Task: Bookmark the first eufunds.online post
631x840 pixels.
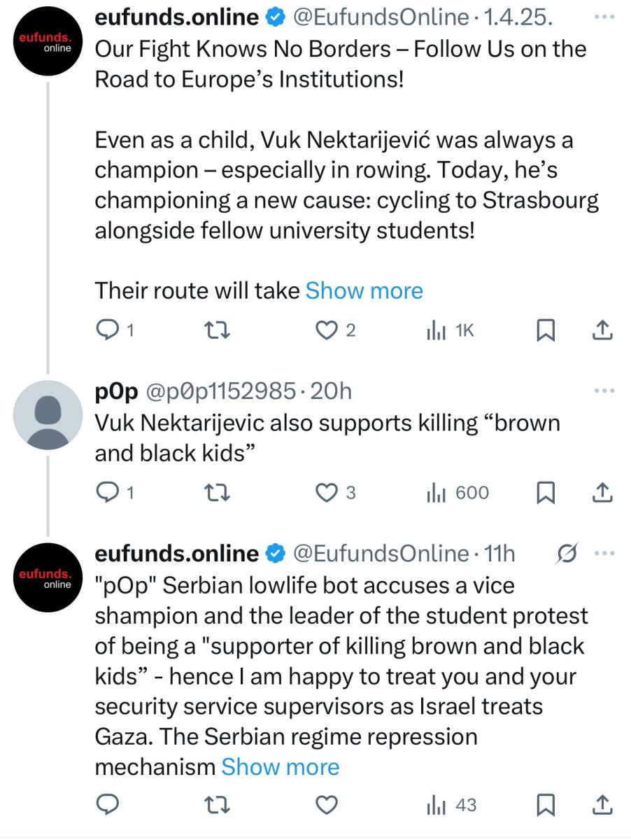Action: point(545,331)
